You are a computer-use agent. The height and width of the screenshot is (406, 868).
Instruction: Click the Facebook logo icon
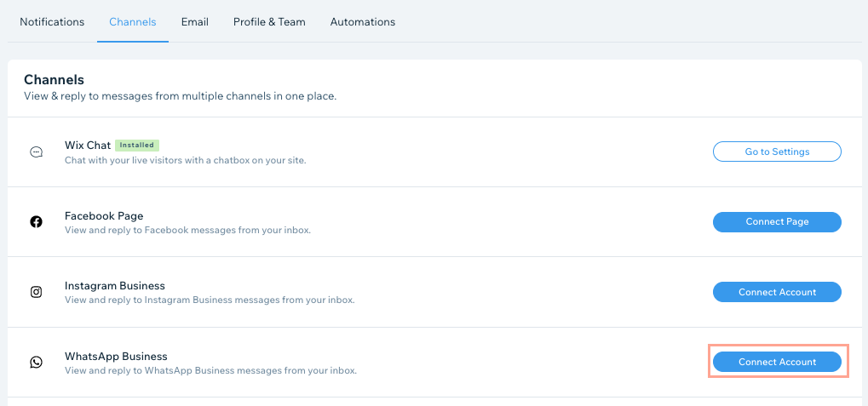[x=36, y=222]
